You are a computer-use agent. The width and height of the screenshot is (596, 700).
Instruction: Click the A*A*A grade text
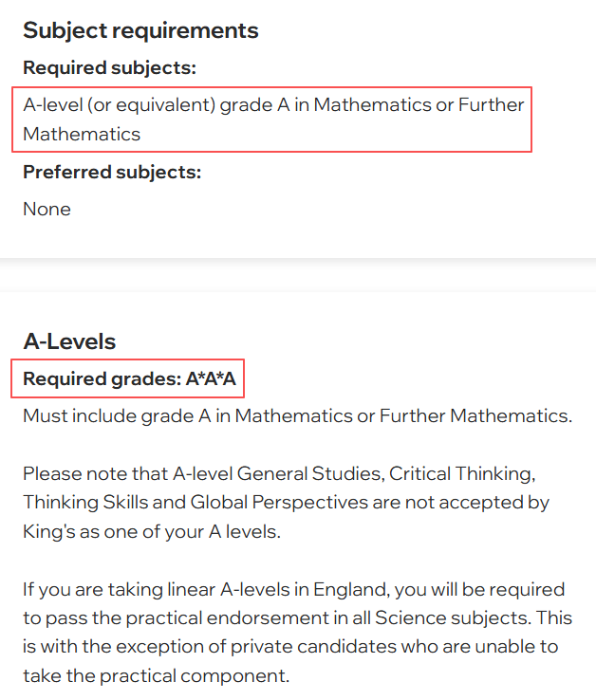coord(211,379)
